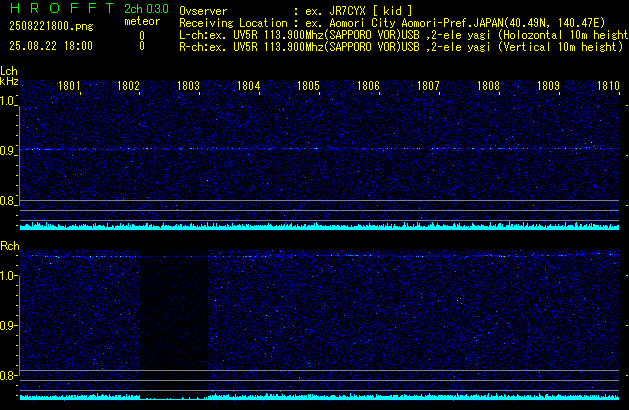Image resolution: width=629 pixels, height=410 pixels.
Task: Click the cyan Rch amplitude strip
Action: [x=320, y=396]
